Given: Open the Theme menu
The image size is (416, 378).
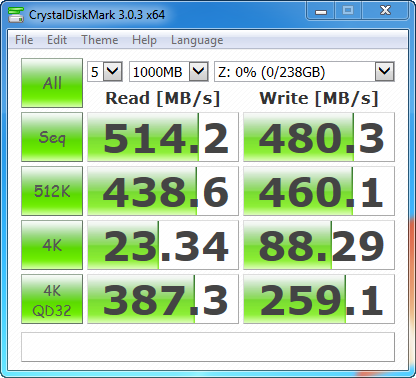Looking at the screenshot, I should coord(100,40).
